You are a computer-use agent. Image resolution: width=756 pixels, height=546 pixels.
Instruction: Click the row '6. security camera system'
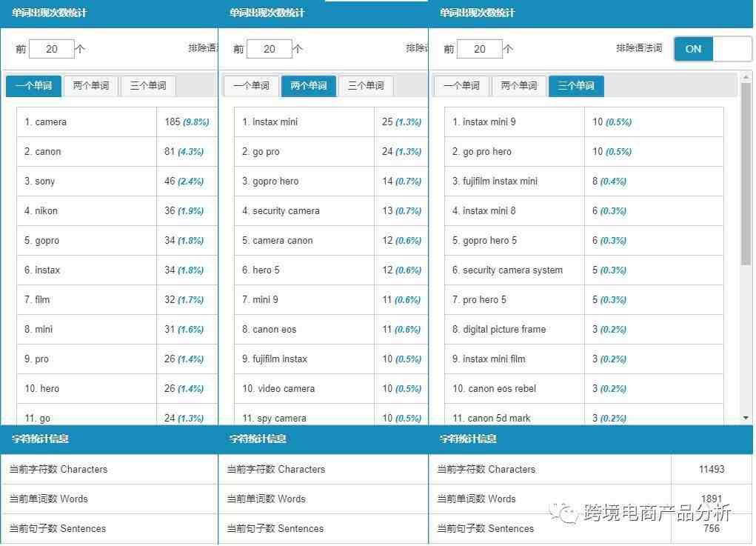coord(584,270)
